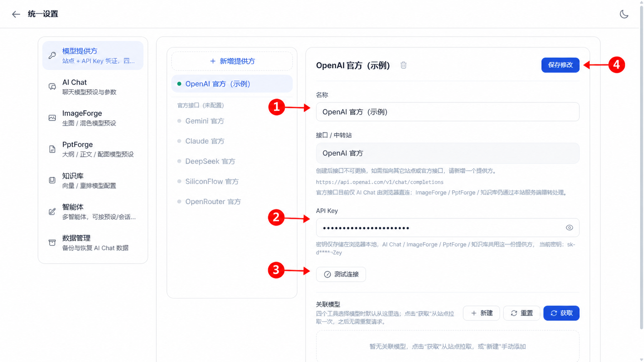Open the PptForge settings section
The image size is (644, 362).
(x=93, y=149)
